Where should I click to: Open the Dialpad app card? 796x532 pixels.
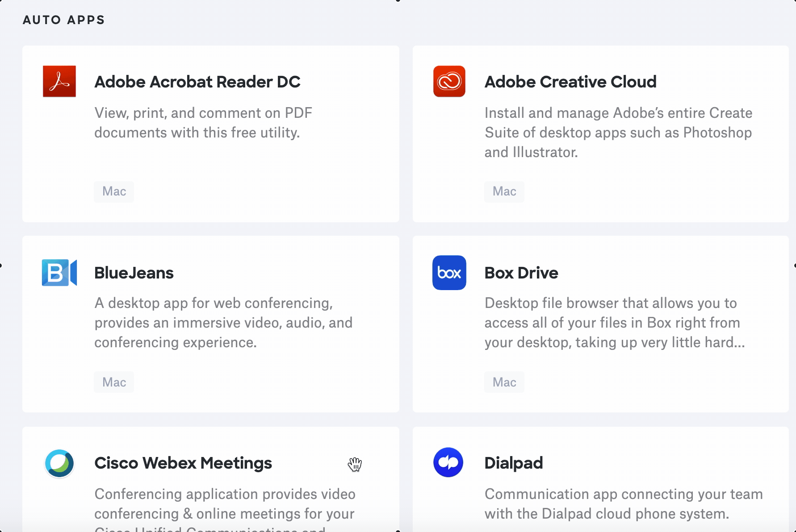click(x=601, y=480)
